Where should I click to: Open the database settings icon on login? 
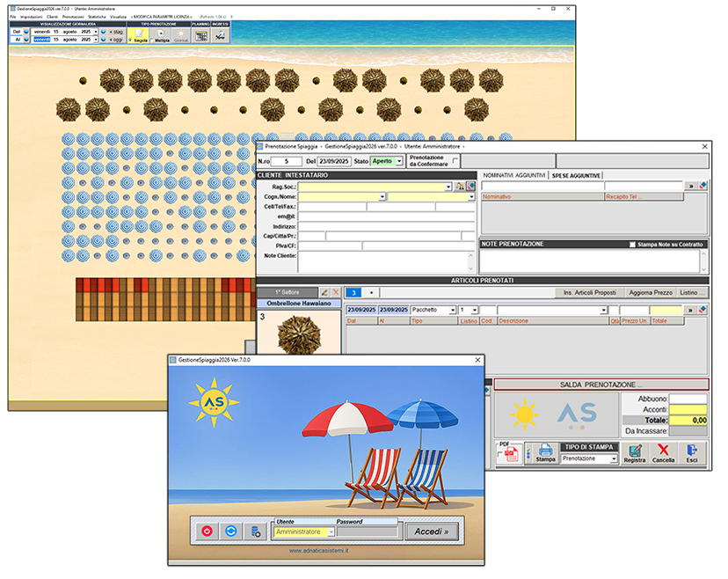[256, 531]
